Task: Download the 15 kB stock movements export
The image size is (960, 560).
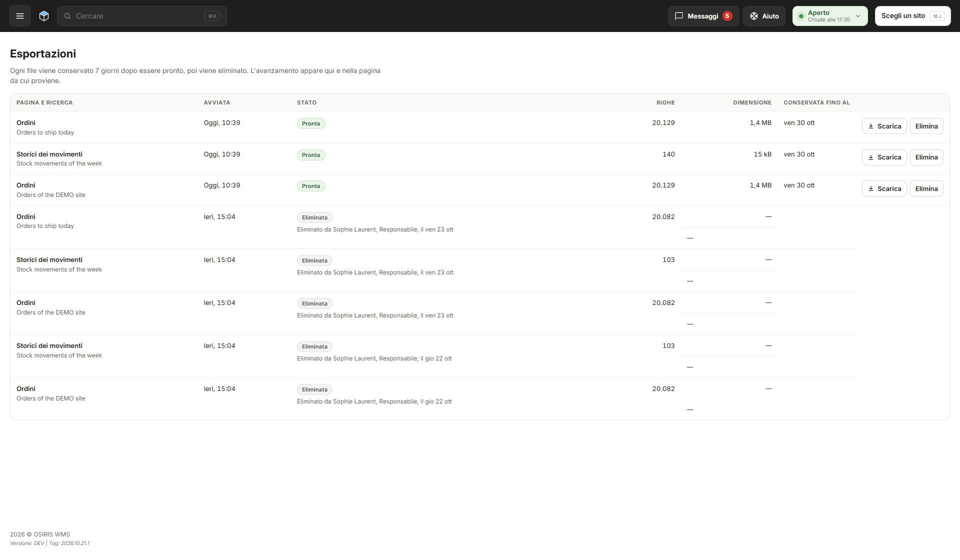Action: point(884,157)
